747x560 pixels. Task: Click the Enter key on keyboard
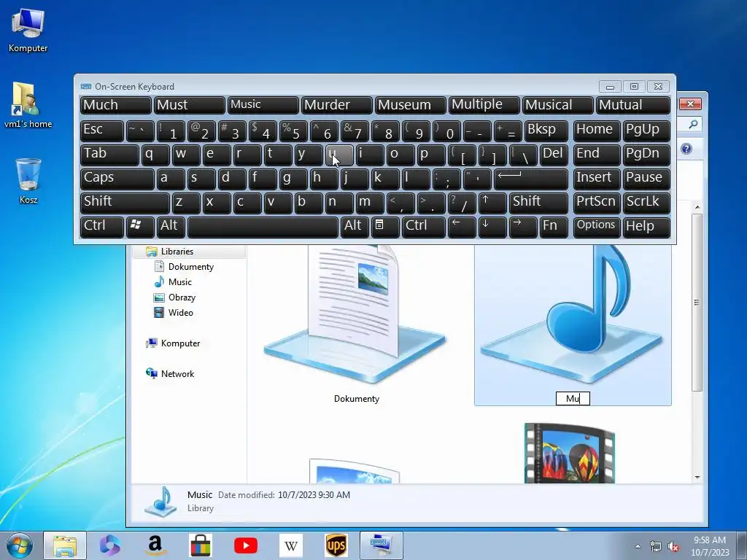531,179
